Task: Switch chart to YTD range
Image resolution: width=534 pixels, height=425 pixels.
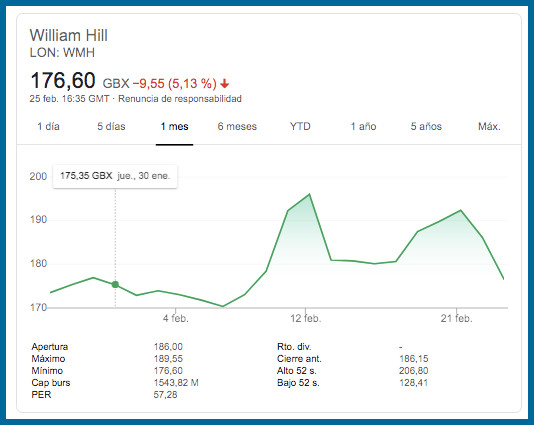Action: coord(300,126)
